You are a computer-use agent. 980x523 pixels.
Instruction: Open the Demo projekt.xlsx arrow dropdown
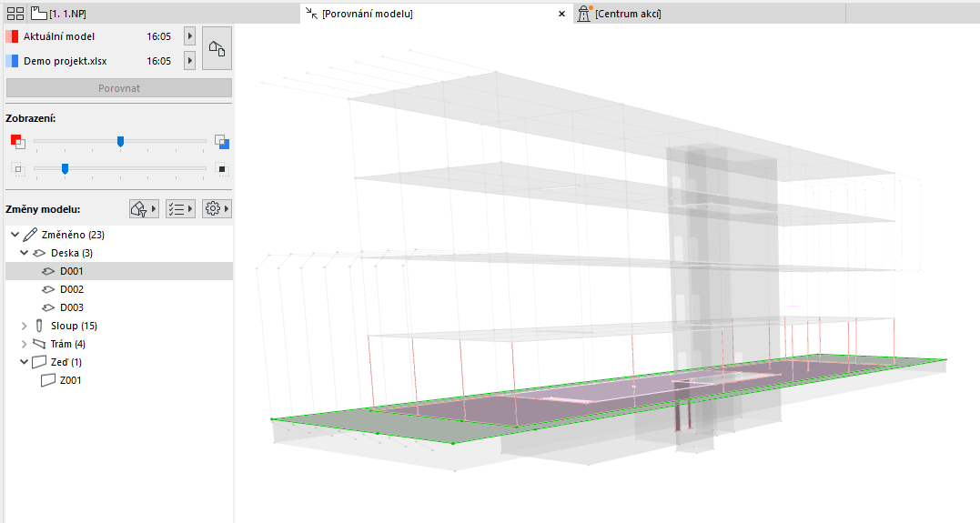pos(190,61)
